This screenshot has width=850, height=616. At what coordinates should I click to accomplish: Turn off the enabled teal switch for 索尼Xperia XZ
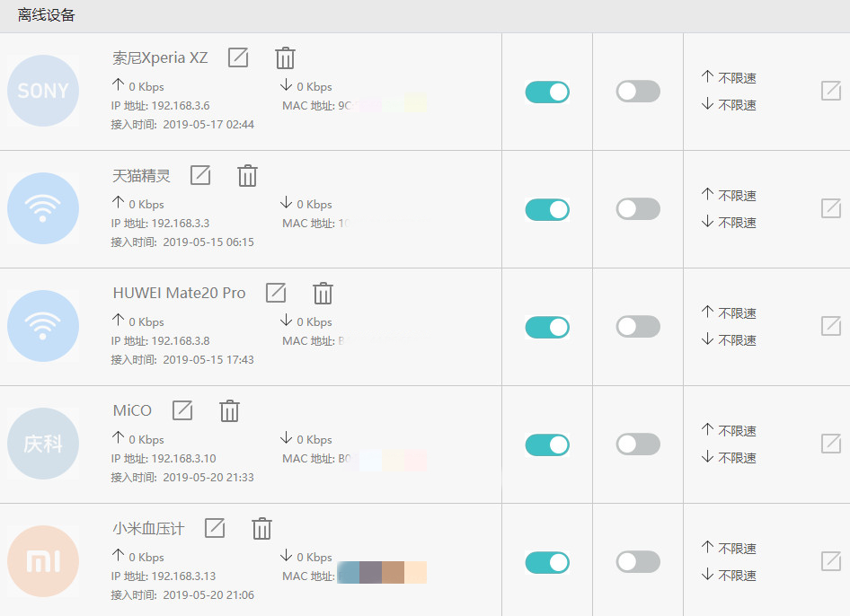(547, 92)
